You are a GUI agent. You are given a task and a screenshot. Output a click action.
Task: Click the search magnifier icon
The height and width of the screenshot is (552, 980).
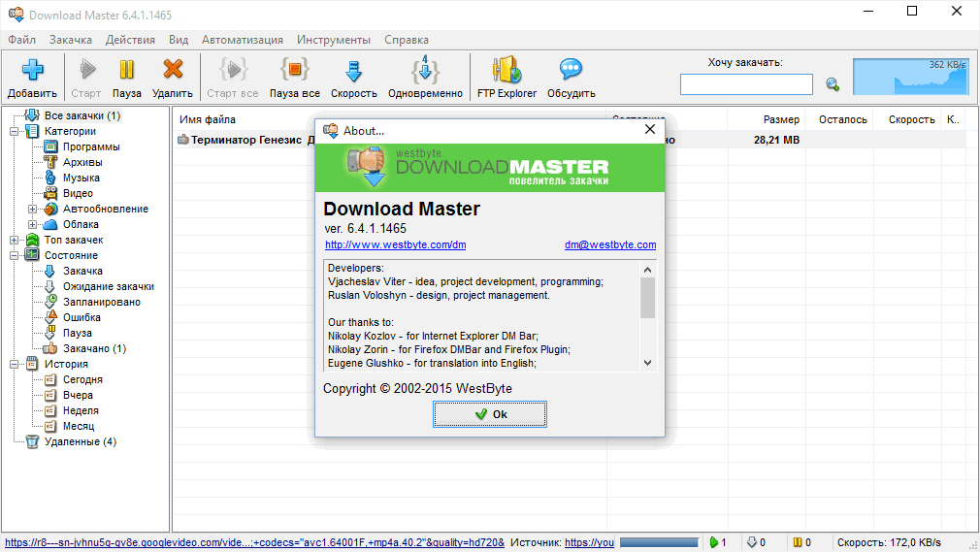[x=833, y=83]
